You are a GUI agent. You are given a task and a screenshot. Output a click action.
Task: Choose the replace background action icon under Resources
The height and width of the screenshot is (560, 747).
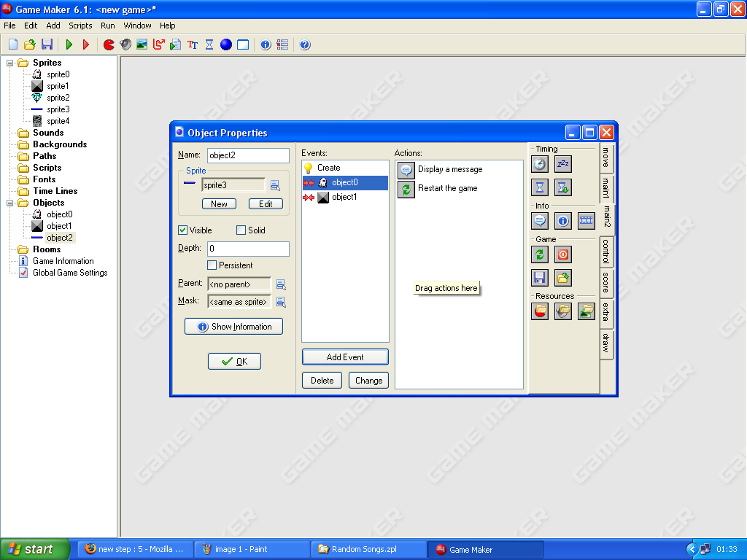click(587, 311)
